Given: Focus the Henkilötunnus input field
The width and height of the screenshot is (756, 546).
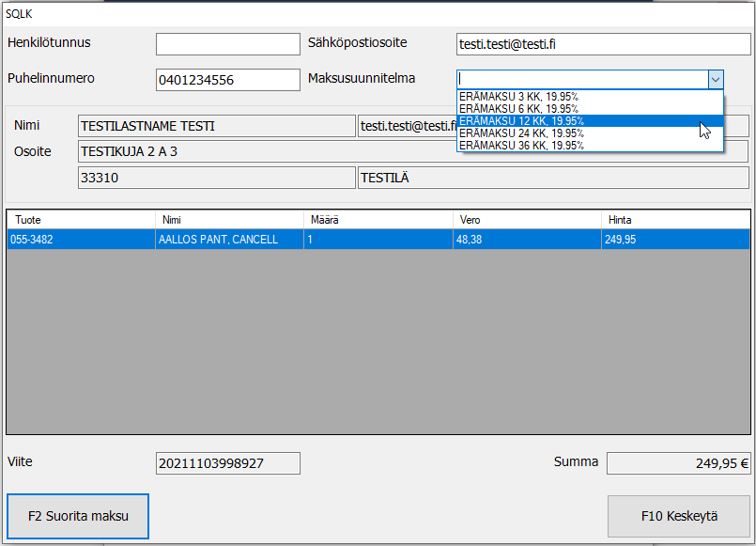Looking at the screenshot, I should [x=227, y=44].
